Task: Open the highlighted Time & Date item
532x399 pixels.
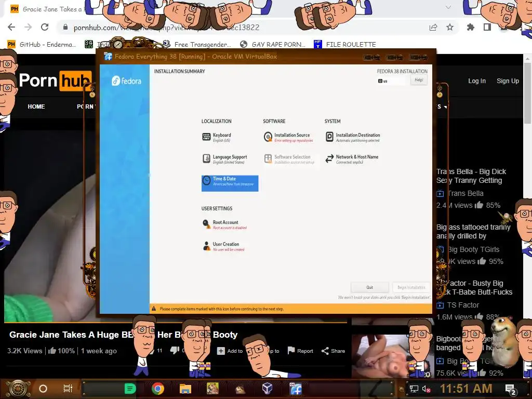Action: [230, 183]
